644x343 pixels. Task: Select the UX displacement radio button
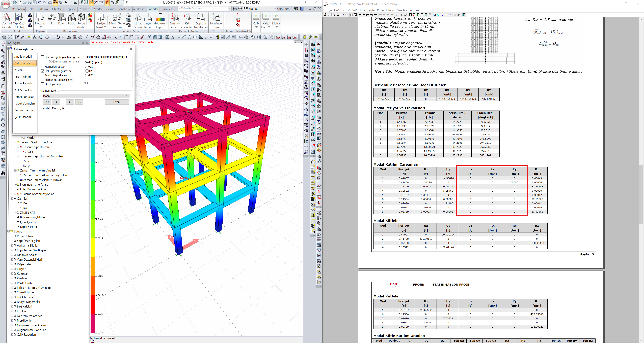tap(87, 67)
